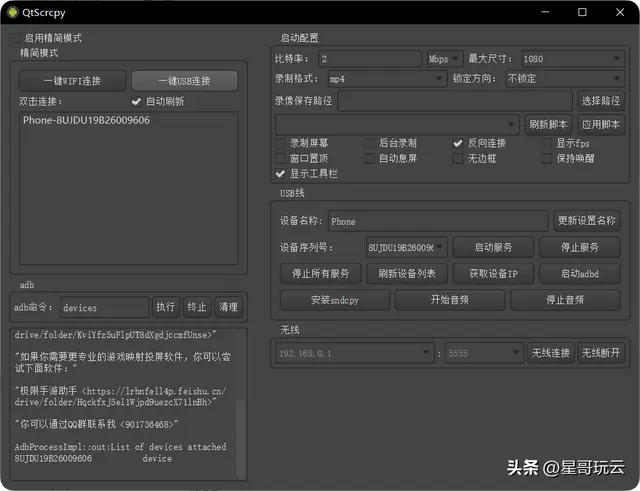Click the log output scrollbar
The image size is (640, 491).
tap(241, 437)
